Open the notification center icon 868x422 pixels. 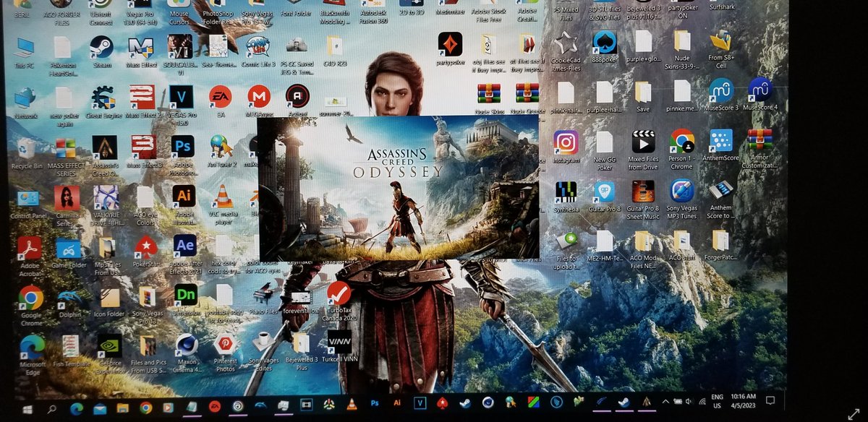[x=771, y=400]
